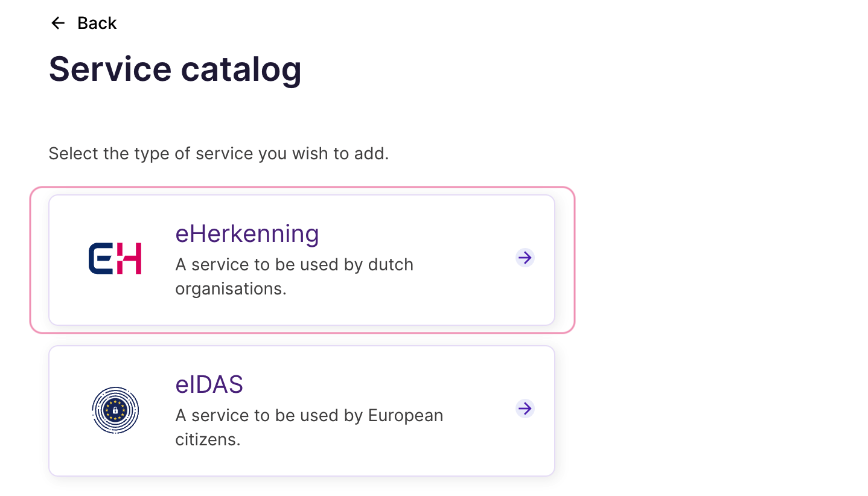
Task: Open eIDAS via its arrow icon
Action: coord(525,409)
